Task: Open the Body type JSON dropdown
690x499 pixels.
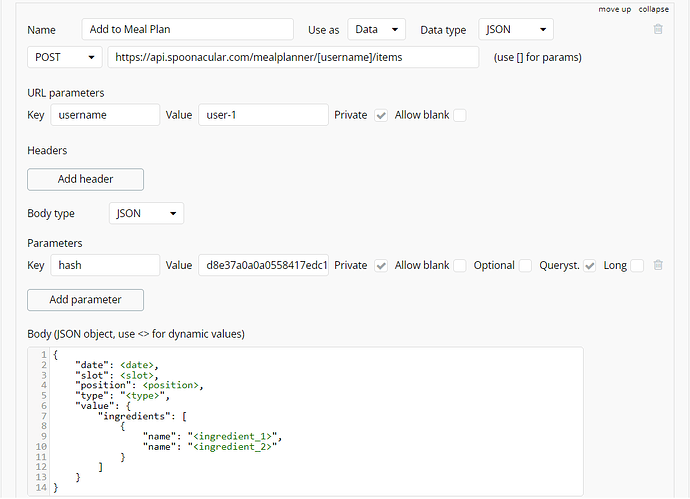Action: pos(146,213)
